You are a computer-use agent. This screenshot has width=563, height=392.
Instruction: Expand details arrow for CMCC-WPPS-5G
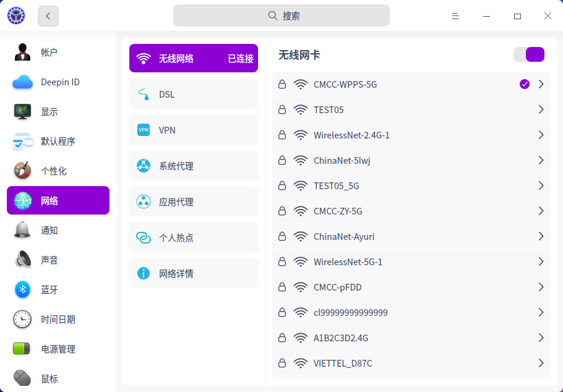[541, 84]
